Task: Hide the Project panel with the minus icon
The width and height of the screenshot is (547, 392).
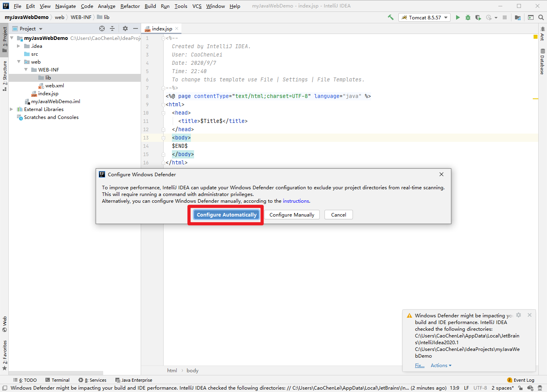Action: pos(136,28)
